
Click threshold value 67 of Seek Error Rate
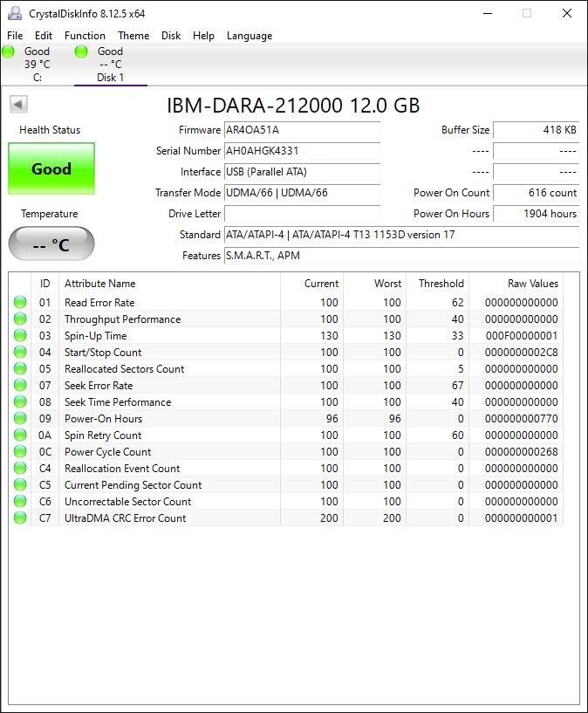click(x=458, y=385)
